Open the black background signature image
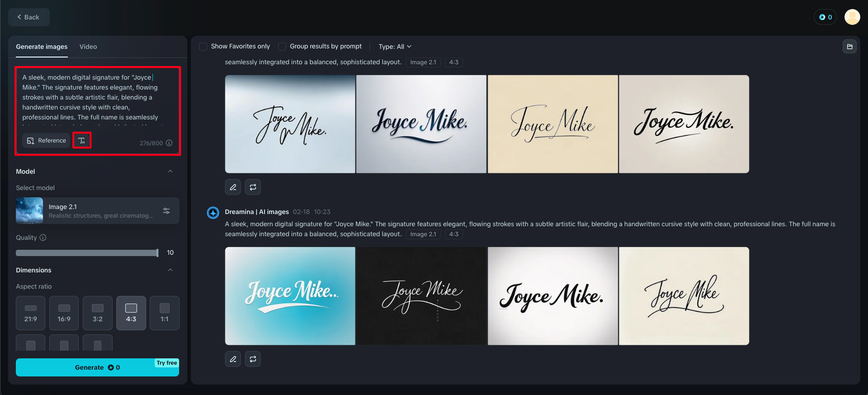The width and height of the screenshot is (868, 395). [421, 296]
